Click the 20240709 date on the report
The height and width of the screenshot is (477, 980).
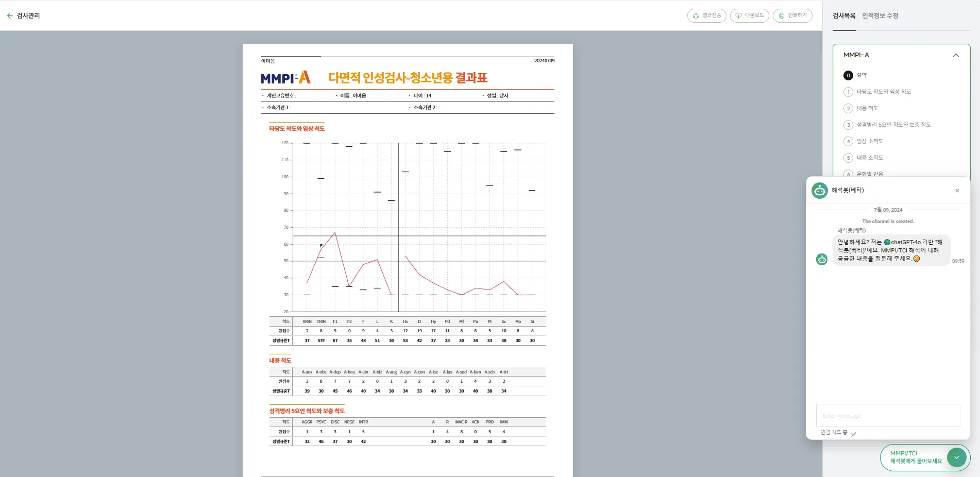pos(545,61)
